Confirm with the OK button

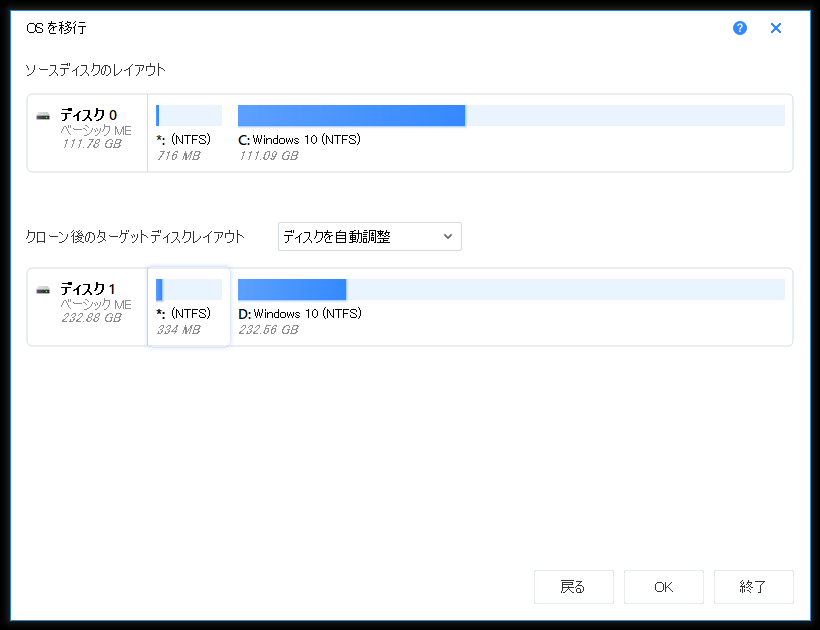coord(663,587)
